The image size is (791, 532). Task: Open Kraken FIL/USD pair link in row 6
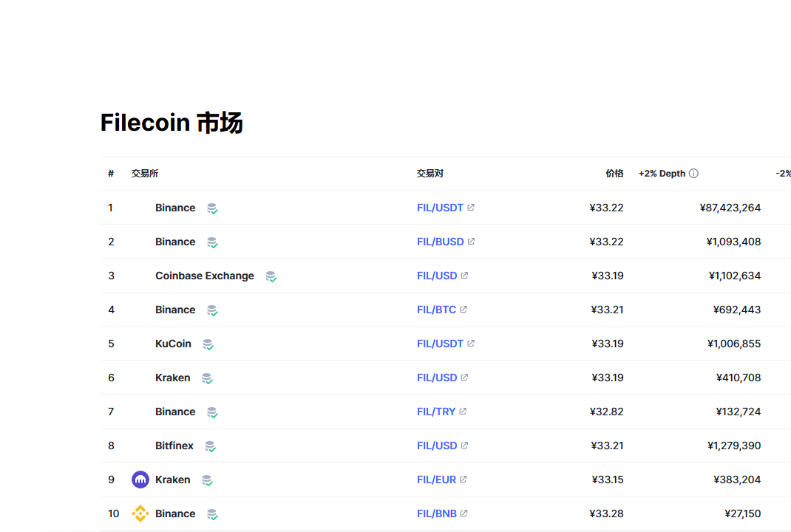(x=437, y=378)
